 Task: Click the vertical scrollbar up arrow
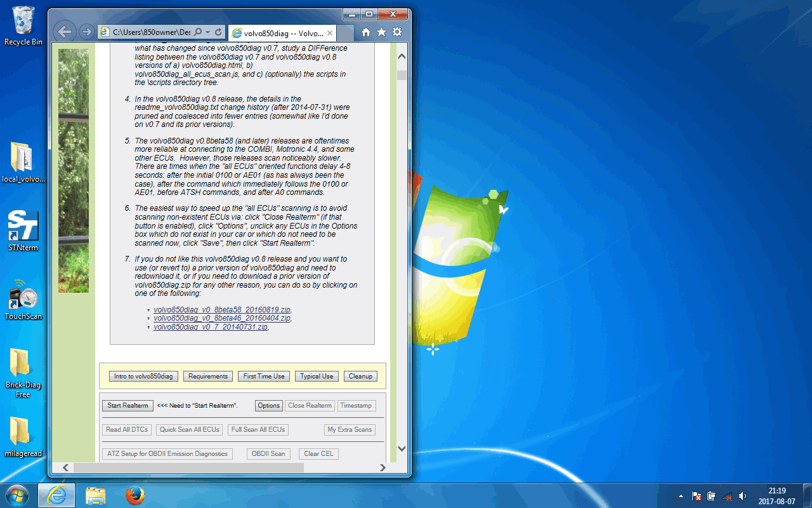[402, 57]
